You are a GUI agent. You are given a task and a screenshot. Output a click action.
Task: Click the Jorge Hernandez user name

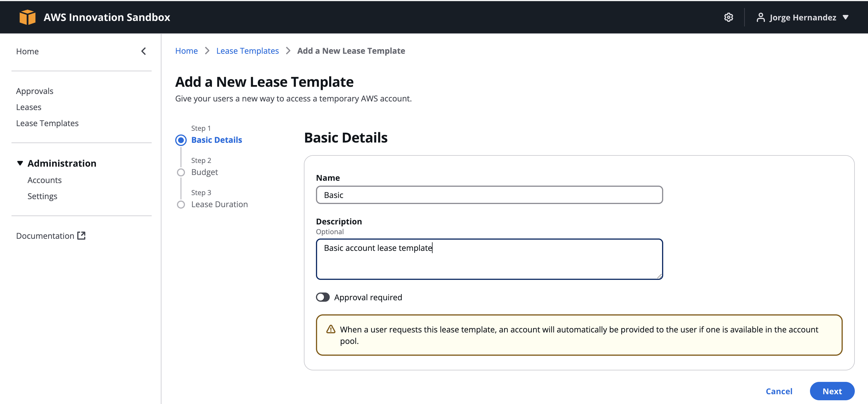[803, 17]
